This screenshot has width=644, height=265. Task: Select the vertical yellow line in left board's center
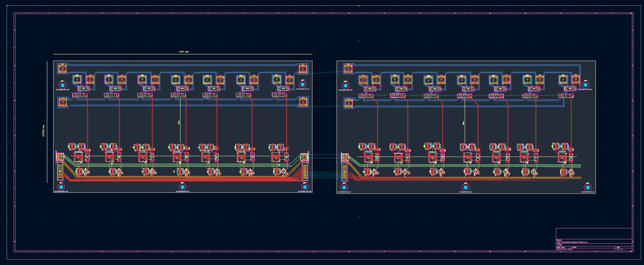click(180, 120)
